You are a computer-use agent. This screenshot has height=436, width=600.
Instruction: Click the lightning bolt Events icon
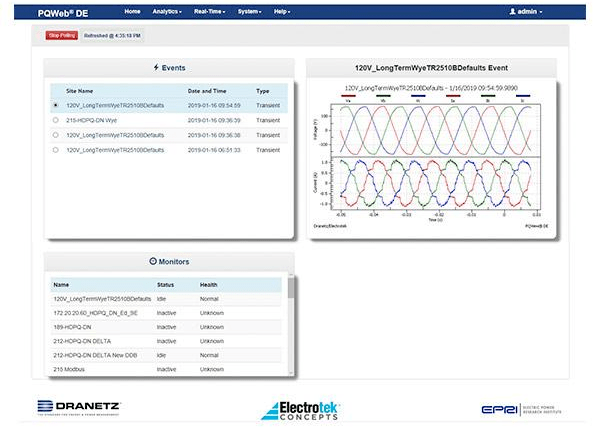point(155,68)
